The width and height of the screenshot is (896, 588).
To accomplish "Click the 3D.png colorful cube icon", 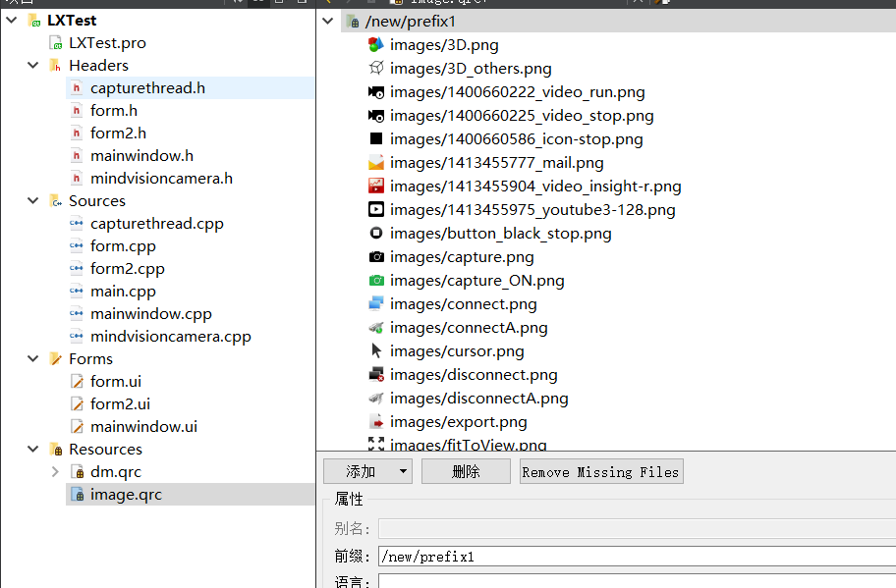I will [376, 44].
